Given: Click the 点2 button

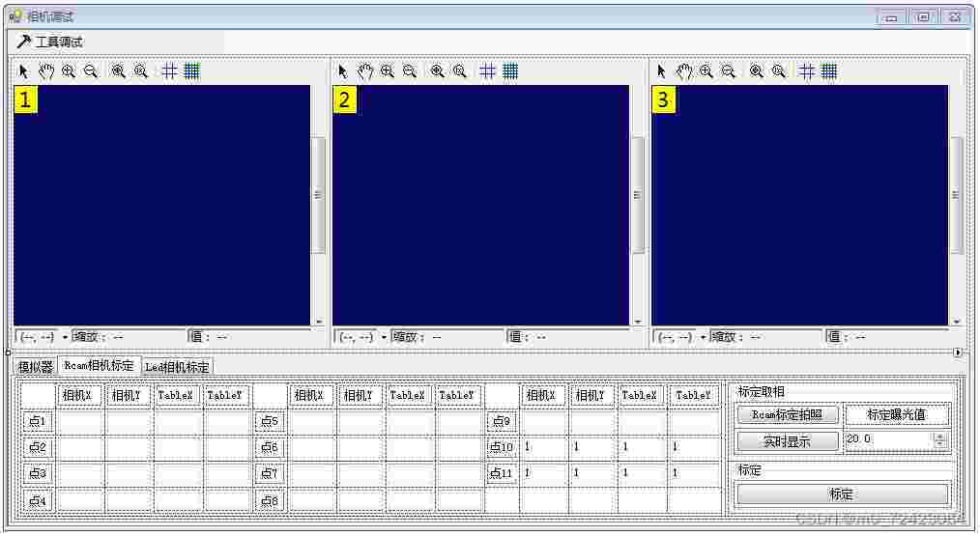Looking at the screenshot, I should [x=38, y=447].
